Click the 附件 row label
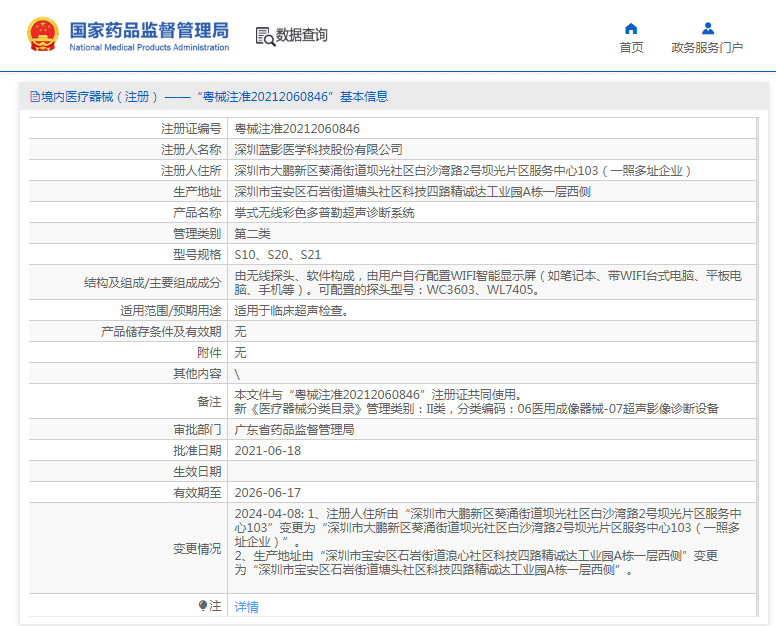This screenshot has height=626, width=776. click(x=209, y=353)
